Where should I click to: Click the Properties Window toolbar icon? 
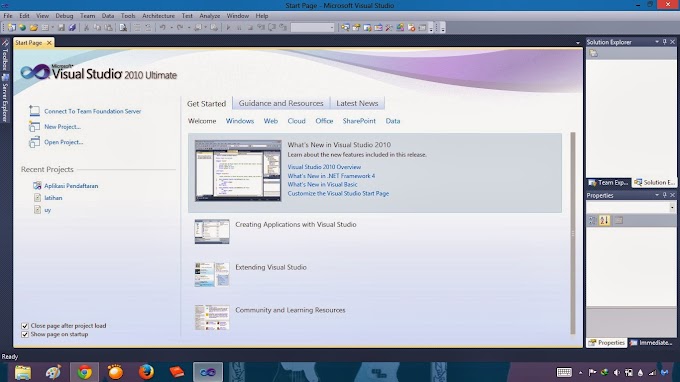click(356, 27)
